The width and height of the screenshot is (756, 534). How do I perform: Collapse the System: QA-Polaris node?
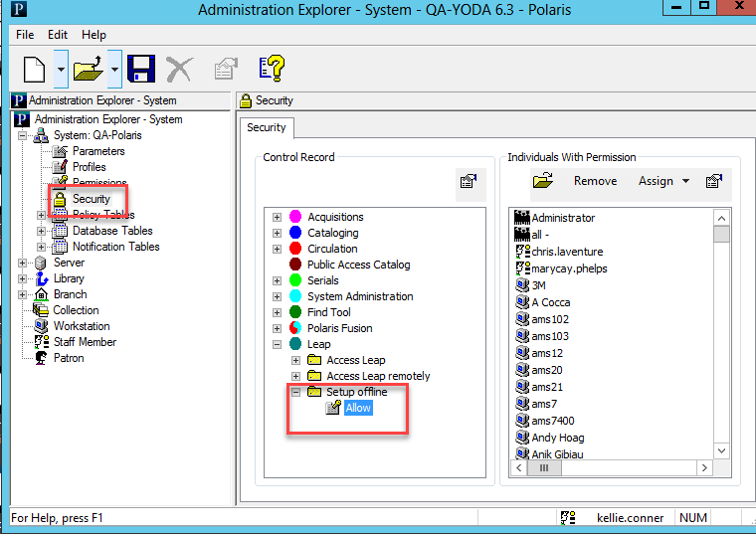pyautogui.click(x=22, y=136)
